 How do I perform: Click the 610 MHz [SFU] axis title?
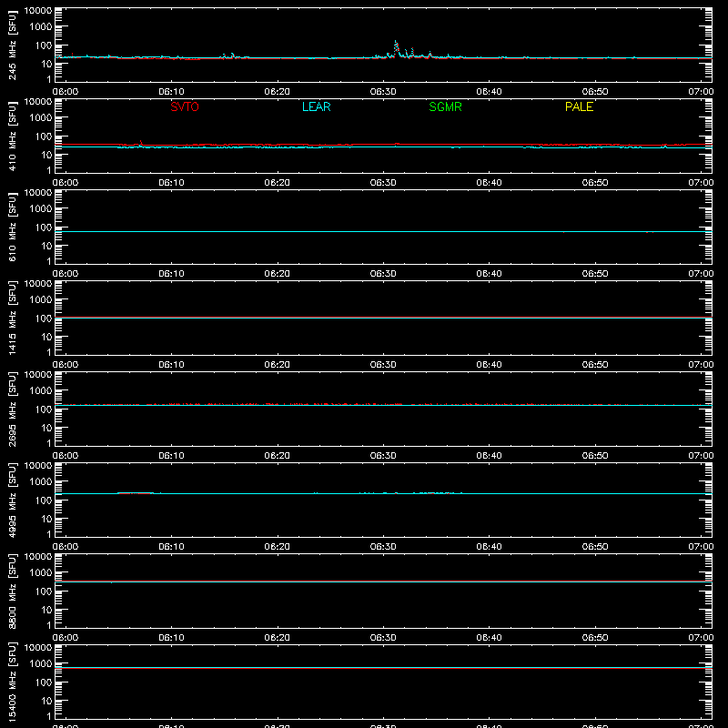(12, 227)
